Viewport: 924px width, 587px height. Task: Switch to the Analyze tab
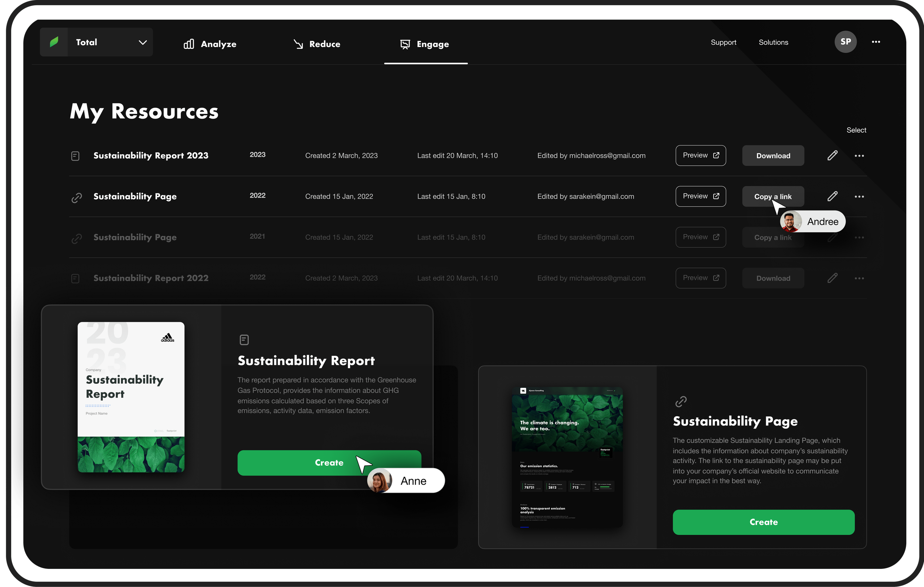click(x=210, y=44)
